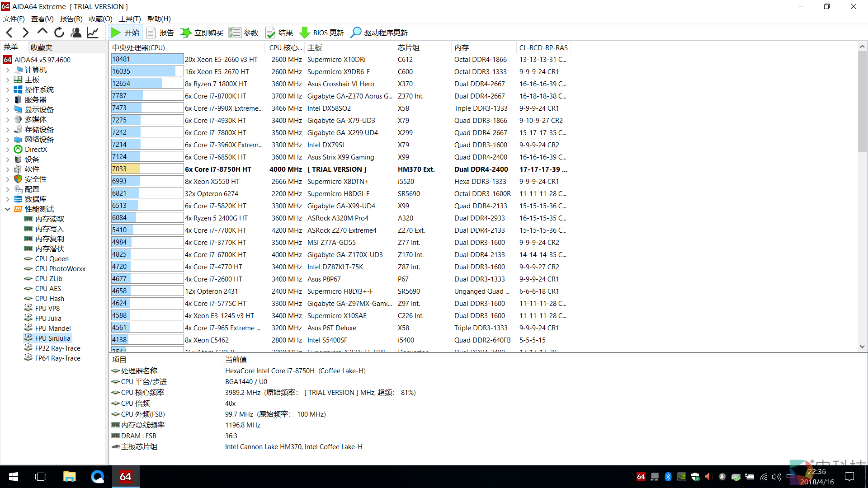868x488 pixels.
Task: Open the driver update magnifier icon
Action: (x=356, y=33)
